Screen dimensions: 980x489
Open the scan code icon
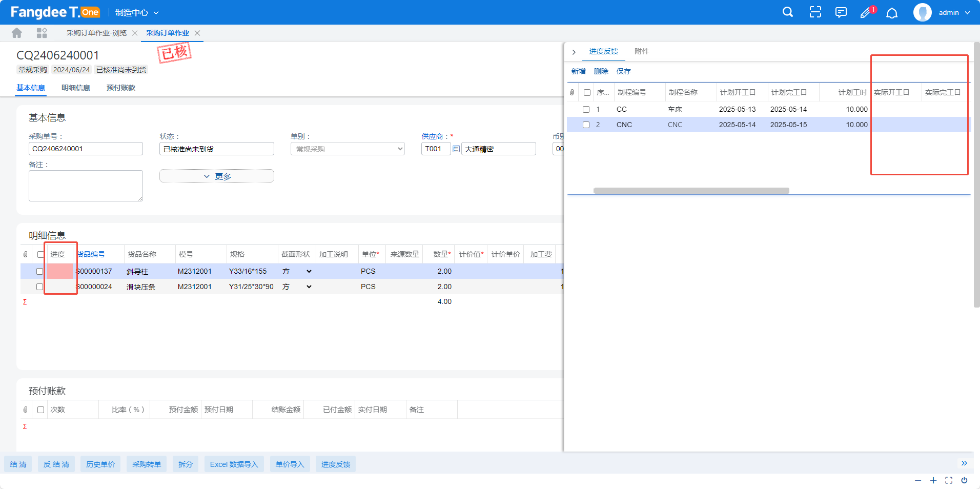tap(815, 12)
